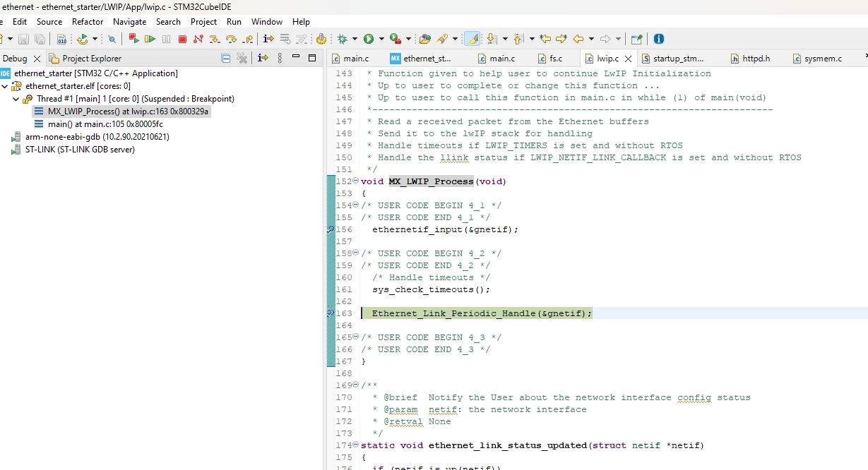This screenshot has height=470, width=868.
Task: Open the Debug launch dropdown arrow
Action: pyautogui.click(x=355, y=39)
